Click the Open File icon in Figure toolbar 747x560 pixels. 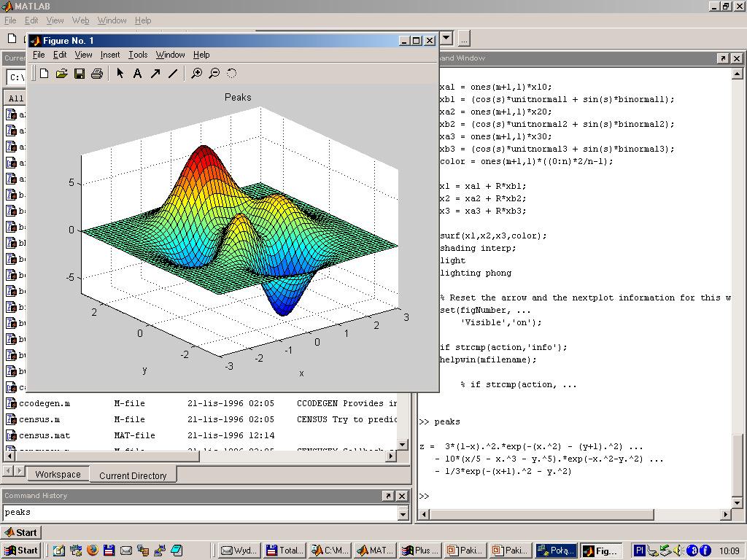[62, 74]
